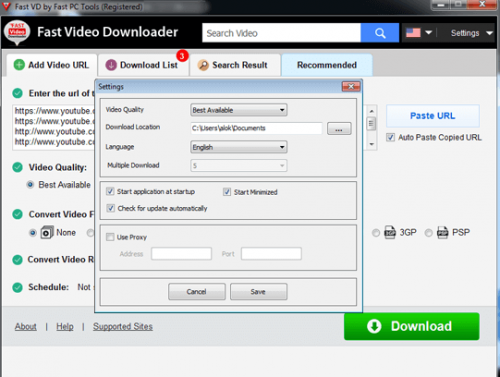The width and height of the screenshot is (500, 377).
Task: Switch to the Recommended tab
Action: [327, 65]
